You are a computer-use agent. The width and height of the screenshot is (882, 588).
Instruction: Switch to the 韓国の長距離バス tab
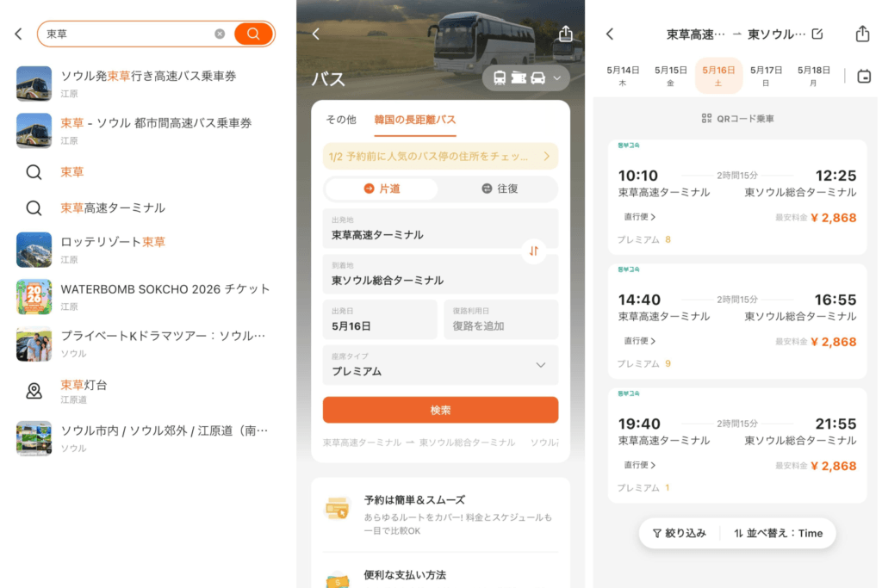point(415,120)
